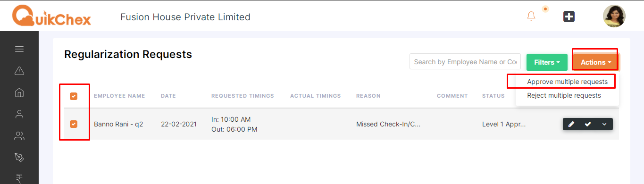
Task: Approve Banno Rani request with checkmark icon
Action: tap(588, 124)
